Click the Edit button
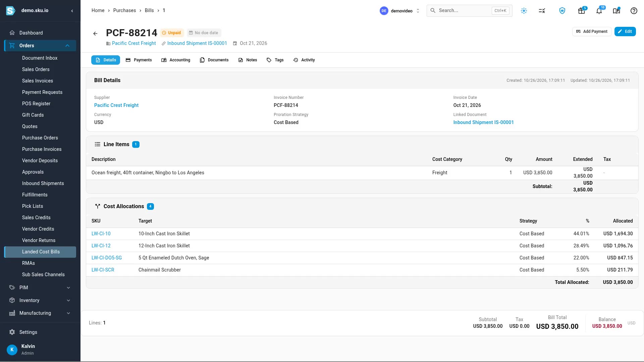644x362 pixels. (625, 32)
